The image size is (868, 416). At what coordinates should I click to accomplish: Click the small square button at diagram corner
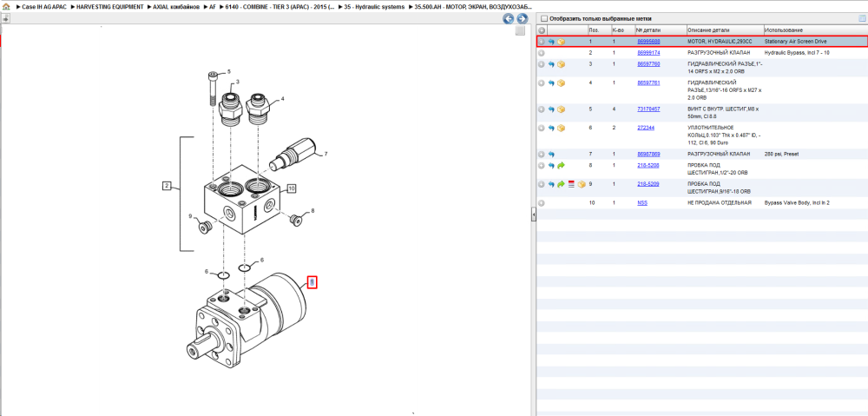(x=520, y=31)
